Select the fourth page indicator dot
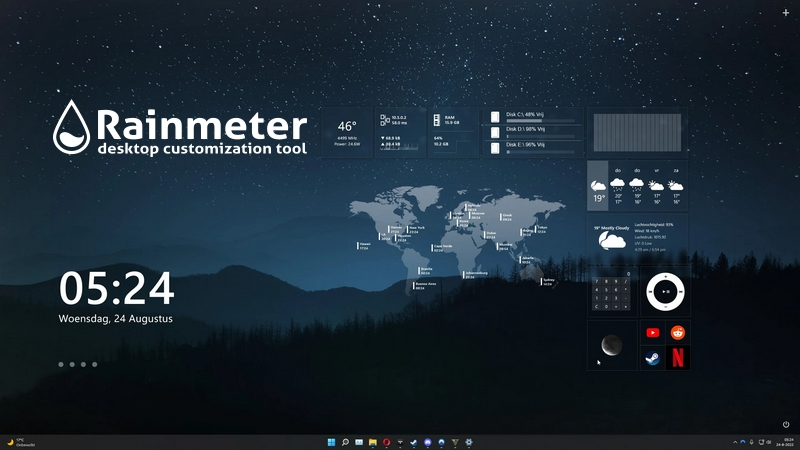Image resolution: width=800 pixels, height=450 pixels. click(95, 364)
